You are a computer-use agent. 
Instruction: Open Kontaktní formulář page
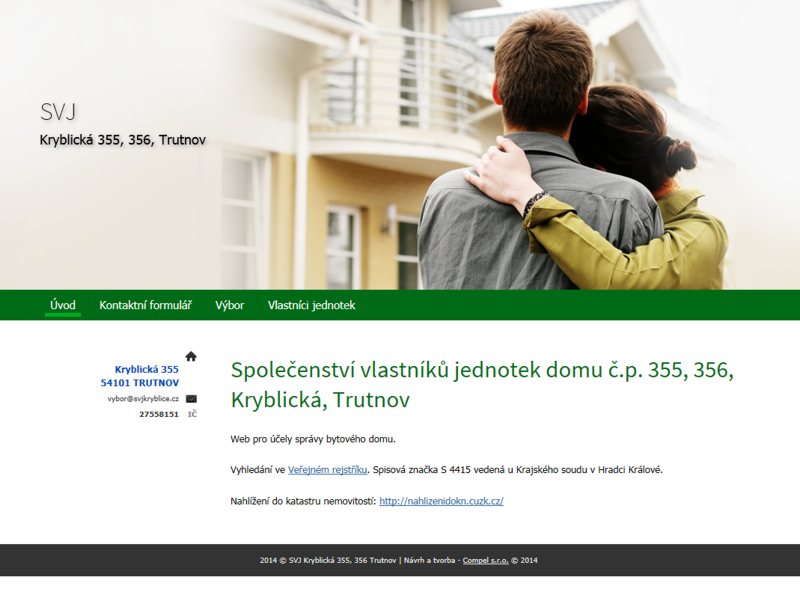(145, 305)
